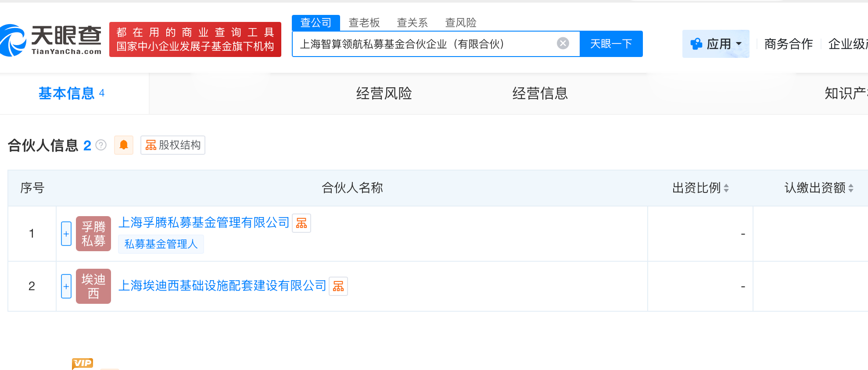Click the 私募基金管理人 tag

click(161, 244)
